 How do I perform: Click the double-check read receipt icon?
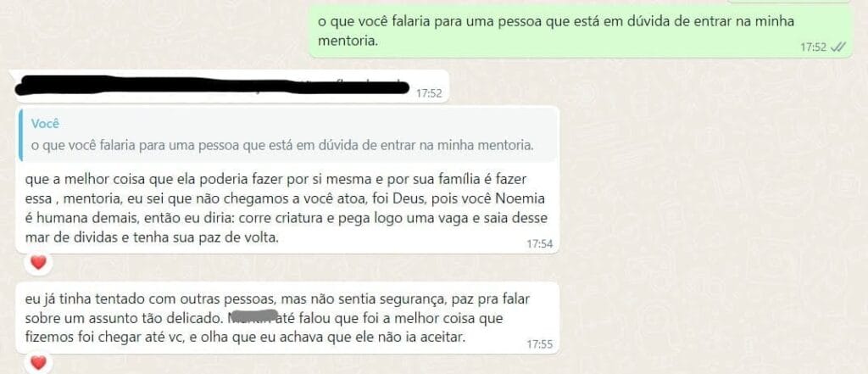tap(838, 47)
